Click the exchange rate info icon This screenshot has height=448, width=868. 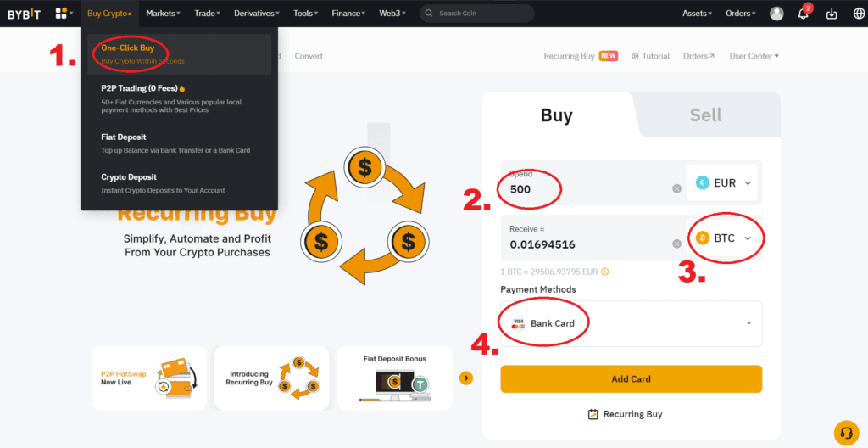pyautogui.click(x=604, y=272)
